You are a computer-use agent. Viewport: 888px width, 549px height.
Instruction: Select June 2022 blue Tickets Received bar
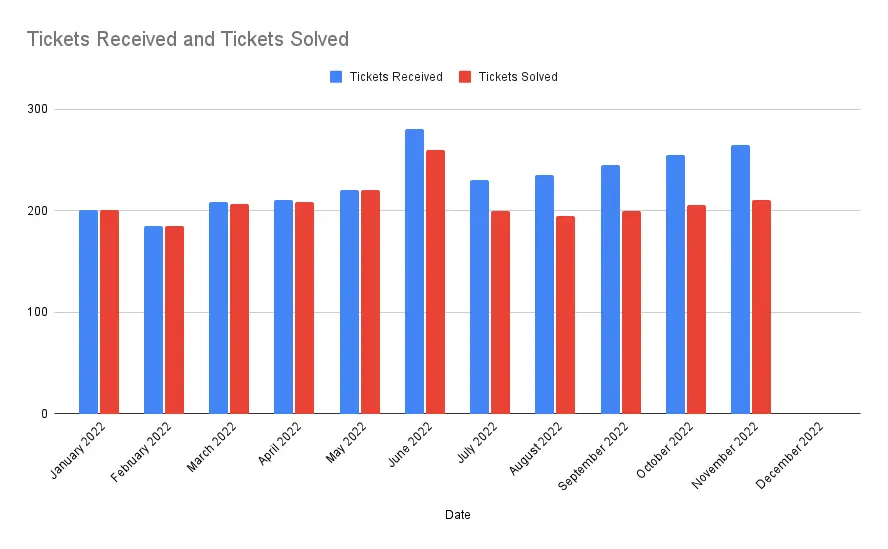point(414,271)
